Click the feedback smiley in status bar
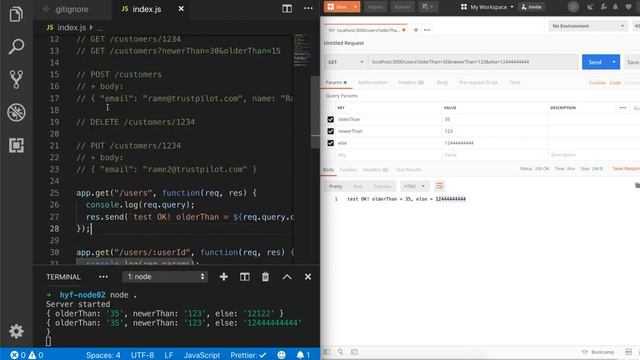This screenshot has width=640, height=360. click(x=281, y=355)
